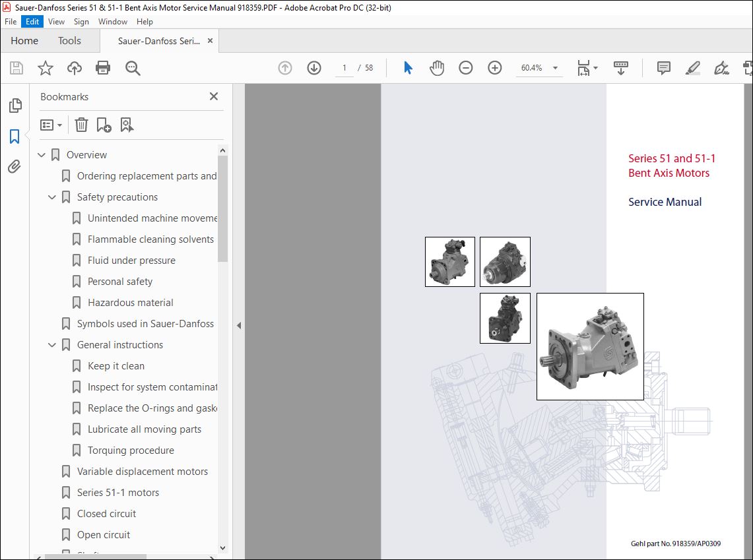Switch to the Tools tab
The width and height of the screenshot is (753, 560).
(70, 41)
